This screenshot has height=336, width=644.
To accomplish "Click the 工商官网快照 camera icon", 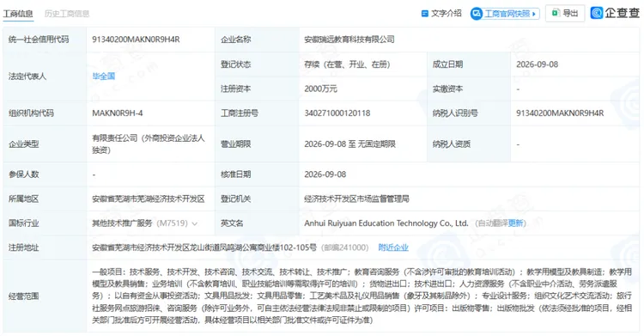I will pos(477,14).
